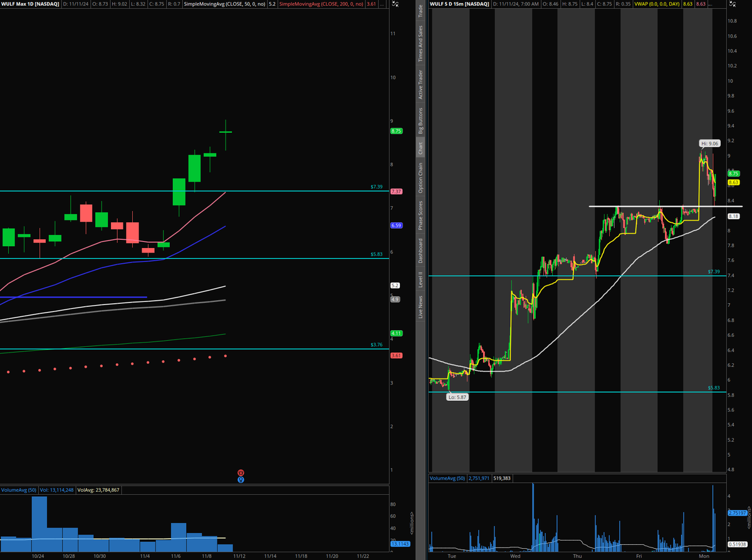Click the D: 11/11/24, 7:00 AM readout on the 15m chart

click(x=516, y=5)
